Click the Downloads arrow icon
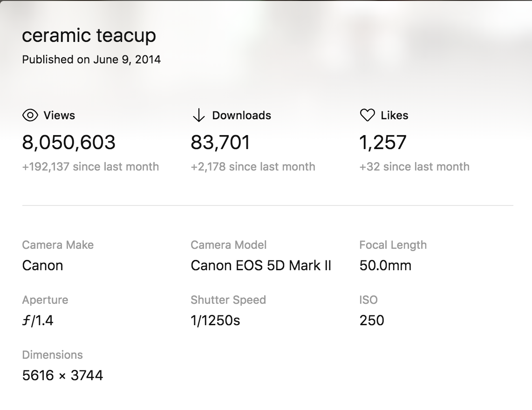 tap(198, 116)
